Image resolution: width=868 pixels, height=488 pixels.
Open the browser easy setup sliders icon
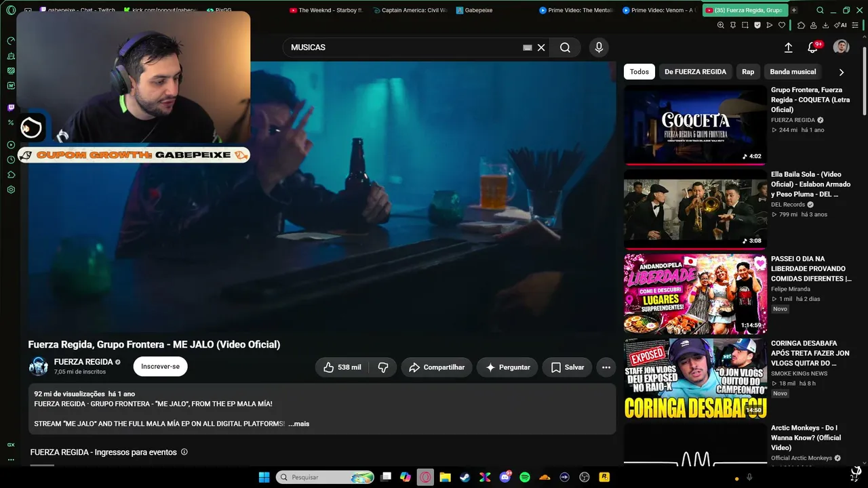click(856, 25)
